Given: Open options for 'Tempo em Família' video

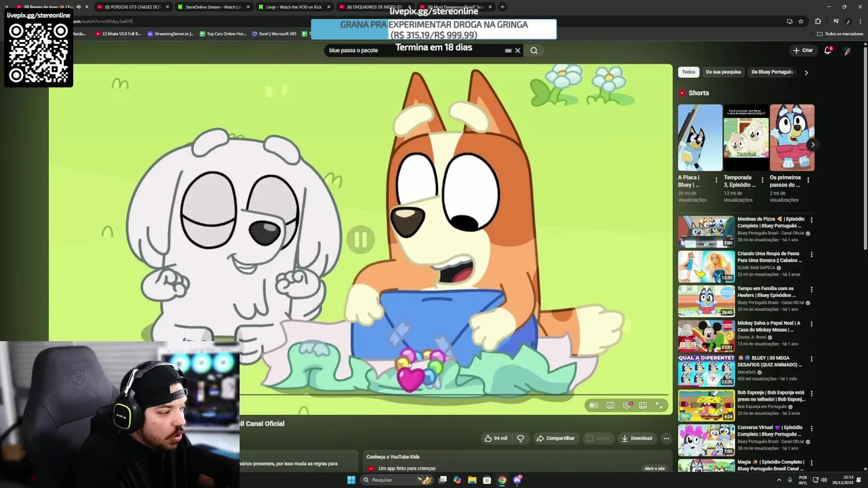Looking at the screenshot, I should point(811,289).
